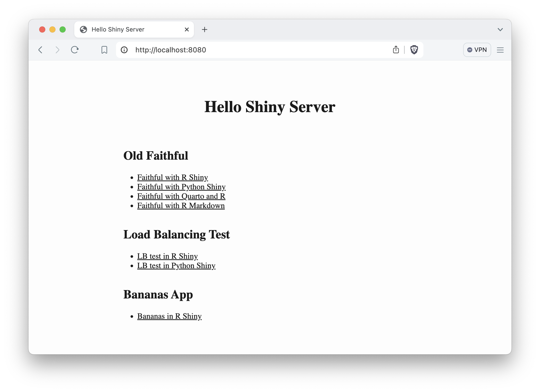The width and height of the screenshot is (540, 392).
Task: Click the forward navigation arrow
Action: (57, 50)
